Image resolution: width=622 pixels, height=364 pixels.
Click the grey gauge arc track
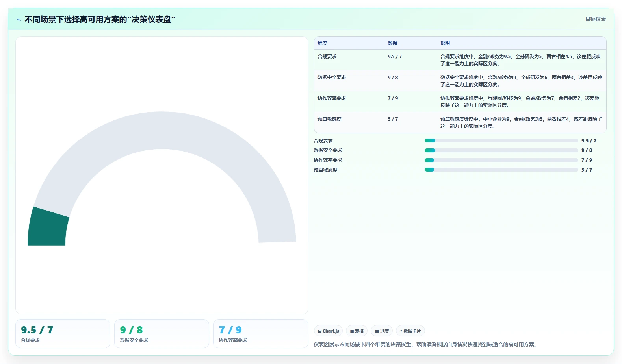162,130
